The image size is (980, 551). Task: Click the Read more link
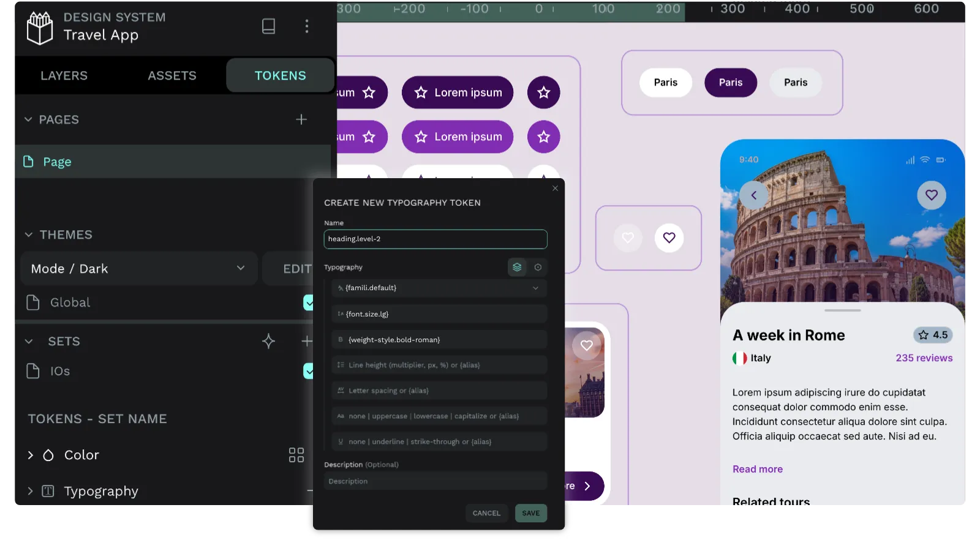coord(758,469)
